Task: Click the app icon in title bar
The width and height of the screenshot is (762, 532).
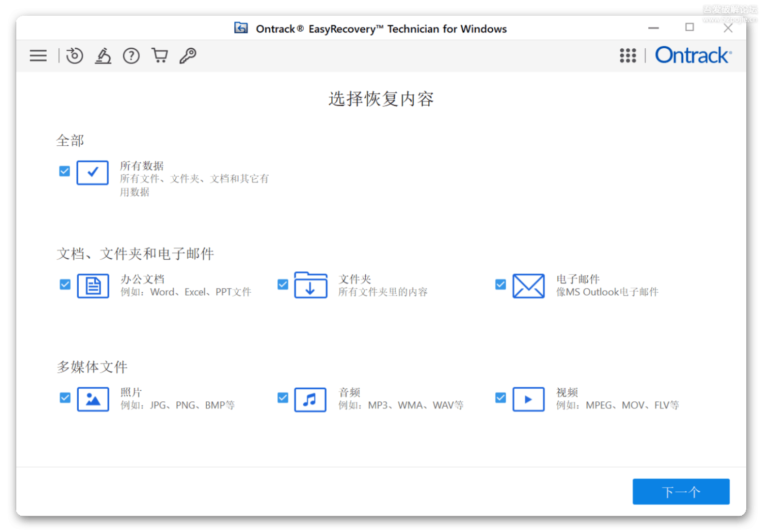Action: [x=241, y=28]
